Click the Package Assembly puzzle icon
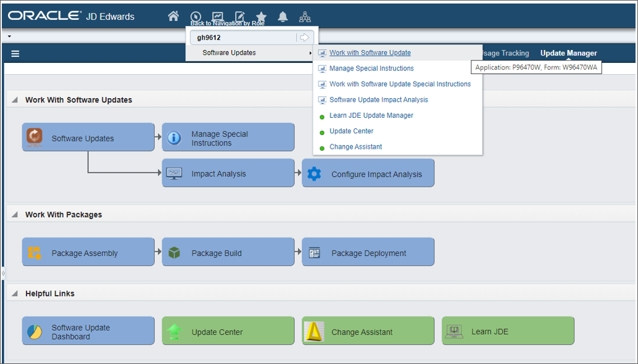Image resolution: width=638 pixels, height=364 pixels. coord(35,253)
